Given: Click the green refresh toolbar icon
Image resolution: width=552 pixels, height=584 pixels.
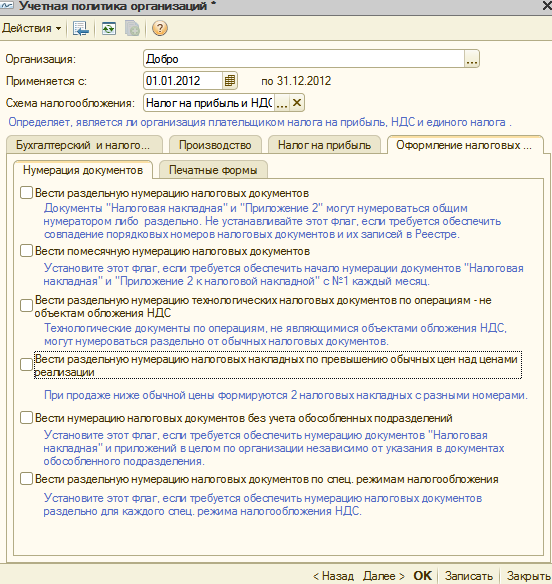Looking at the screenshot, I should pyautogui.click(x=109, y=29).
